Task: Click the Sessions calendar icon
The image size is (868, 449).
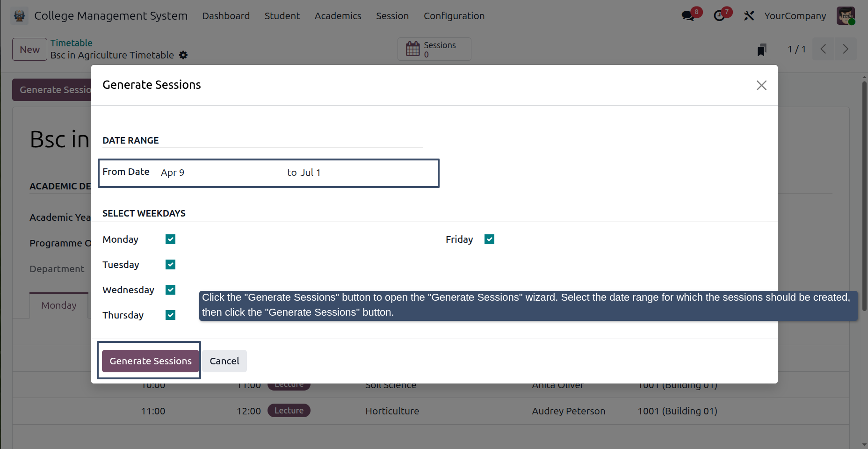Action: (x=413, y=49)
